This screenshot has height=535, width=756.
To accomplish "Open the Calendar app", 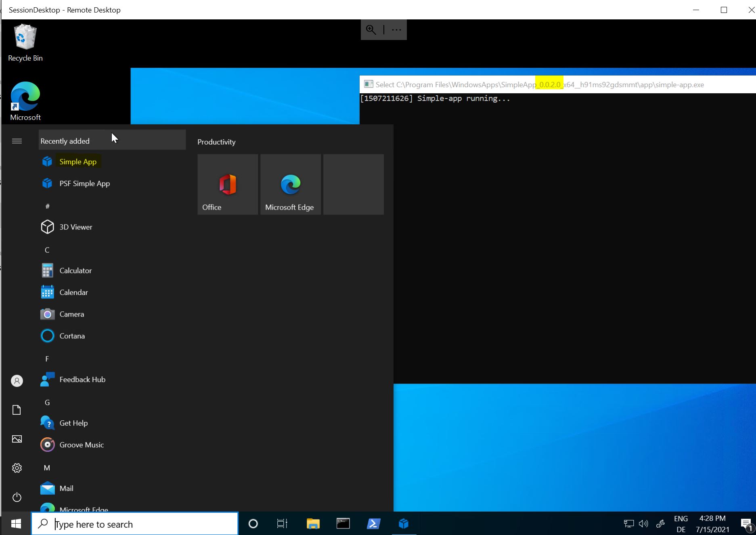I will pos(112,292).
